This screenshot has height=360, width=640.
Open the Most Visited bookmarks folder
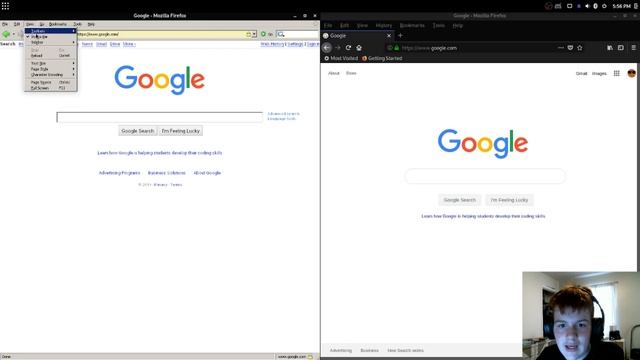click(341, 58)
